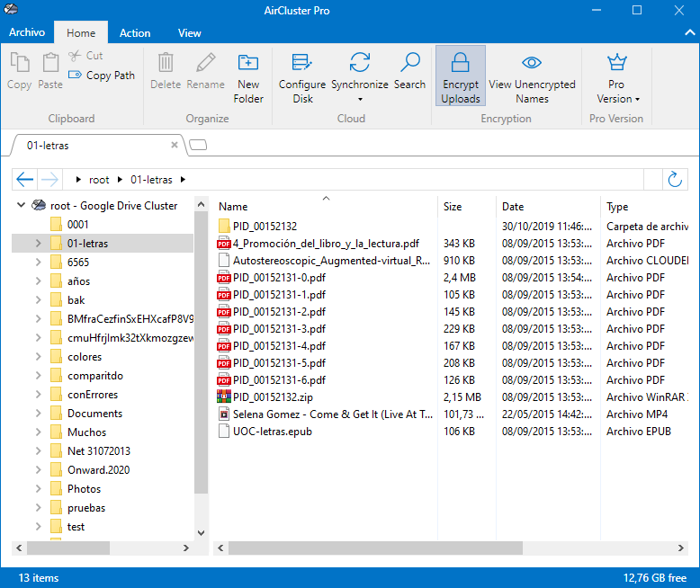
Task: Open a new empty tab
Action: 199,145
